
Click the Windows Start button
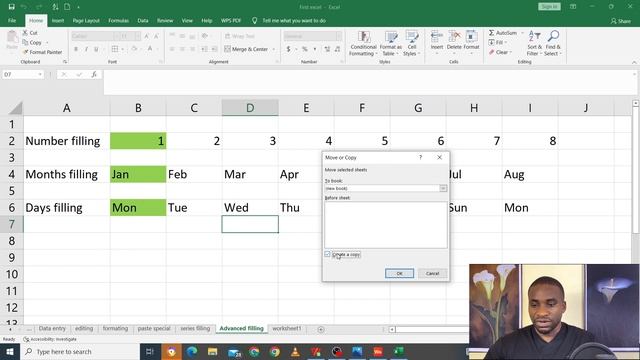click(10, 351)
